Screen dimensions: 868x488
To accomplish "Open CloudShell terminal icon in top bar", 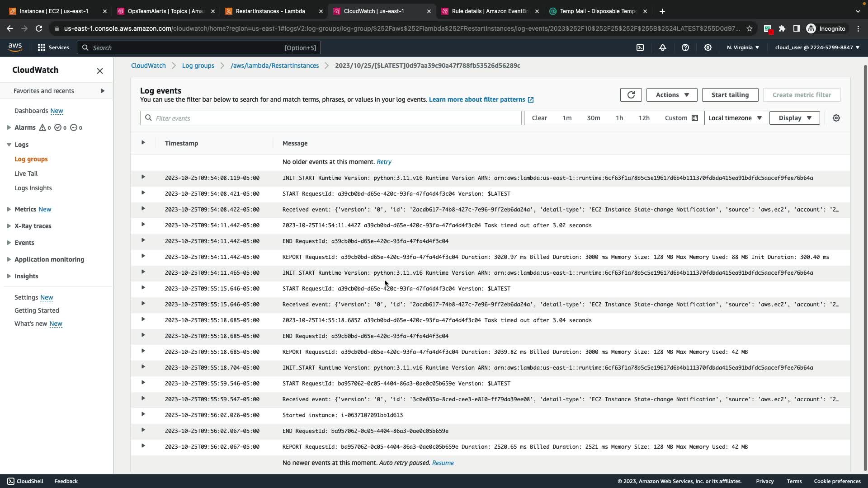I will point(640,47).
